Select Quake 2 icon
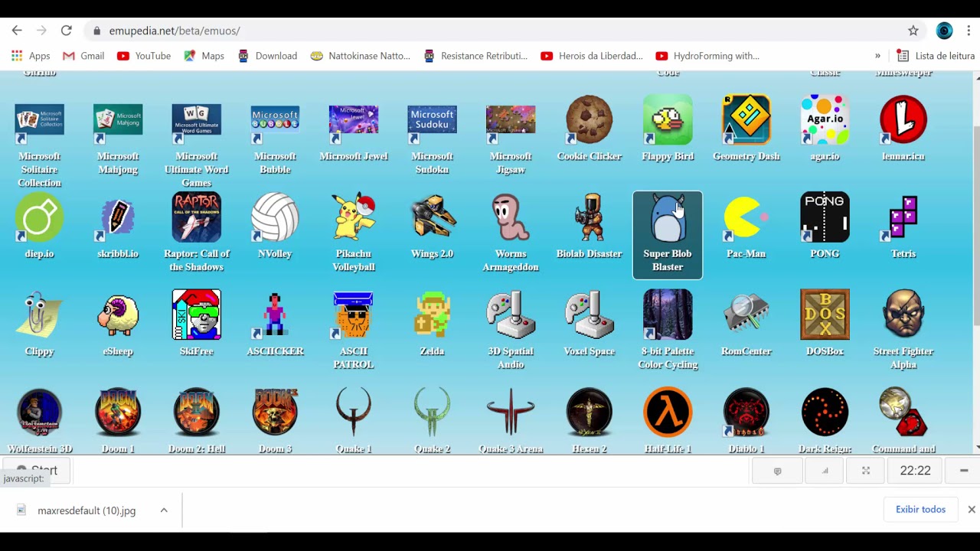 (432, 413)
